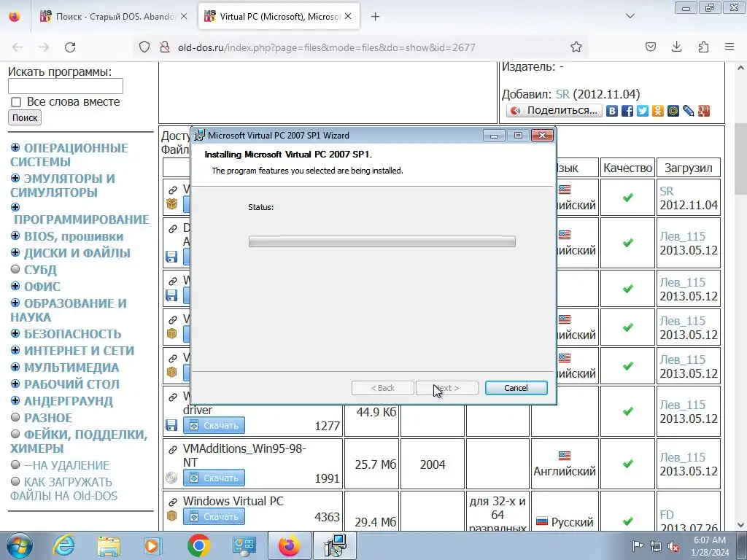Open the Pocket save icon

pos(650,47)
